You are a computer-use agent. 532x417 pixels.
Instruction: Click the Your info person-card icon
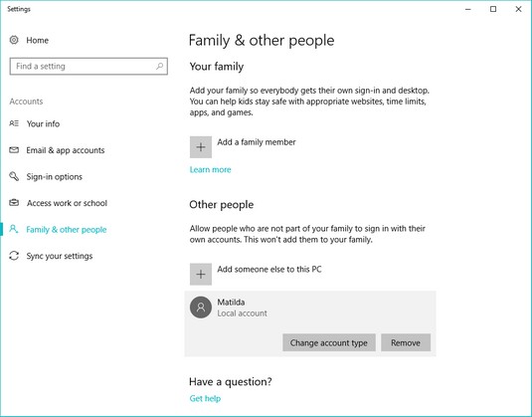[14, 123]
